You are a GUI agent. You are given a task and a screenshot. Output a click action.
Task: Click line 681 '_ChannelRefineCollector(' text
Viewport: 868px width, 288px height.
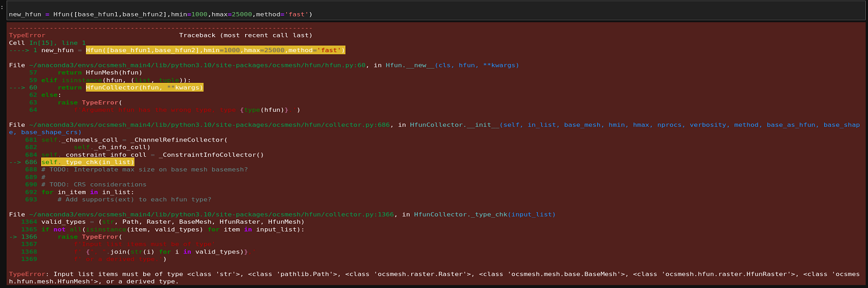tap(179, 140)
